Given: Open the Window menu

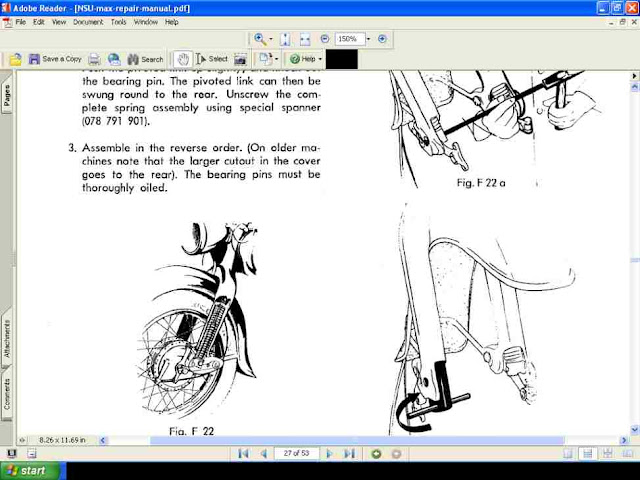Looking at the screenshot, I should pos(146,22).
